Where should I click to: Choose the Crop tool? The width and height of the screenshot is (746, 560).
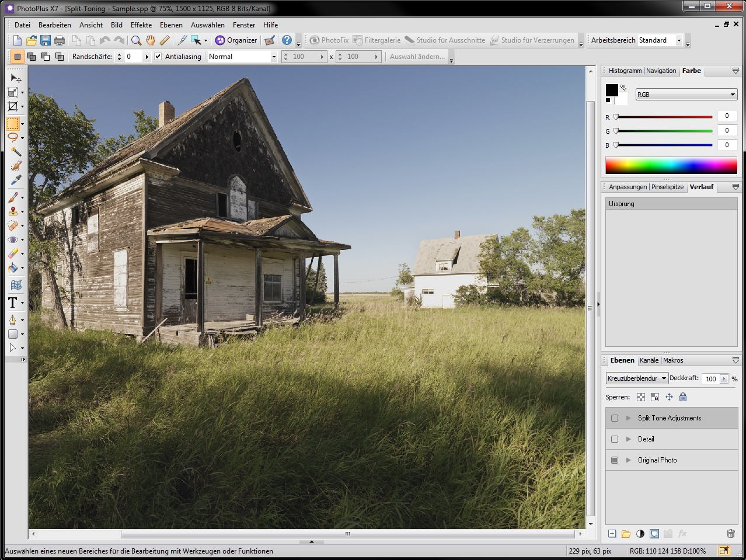click(13, 106)
